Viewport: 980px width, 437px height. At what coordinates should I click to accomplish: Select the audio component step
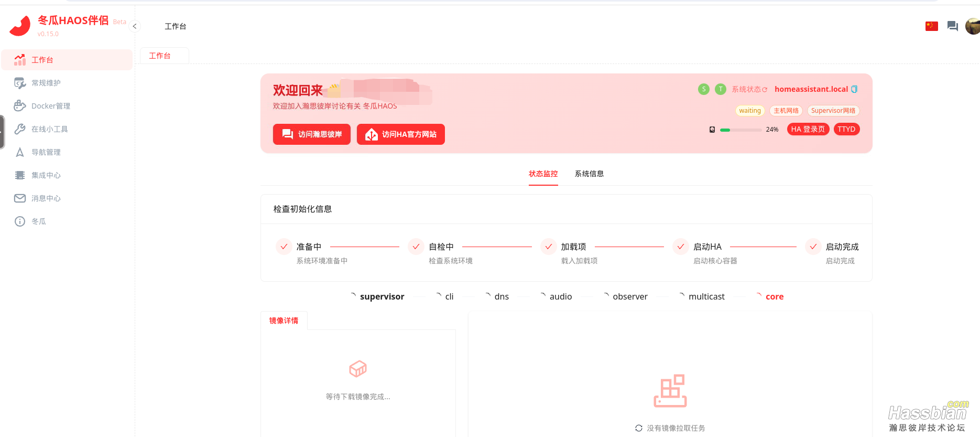point(556,296)
